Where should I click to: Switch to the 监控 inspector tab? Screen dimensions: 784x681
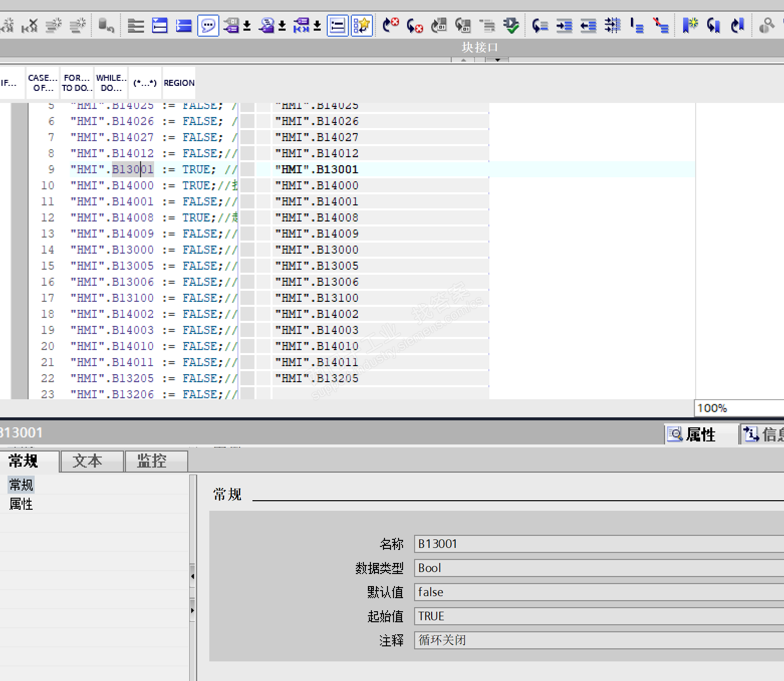(157, 461)
